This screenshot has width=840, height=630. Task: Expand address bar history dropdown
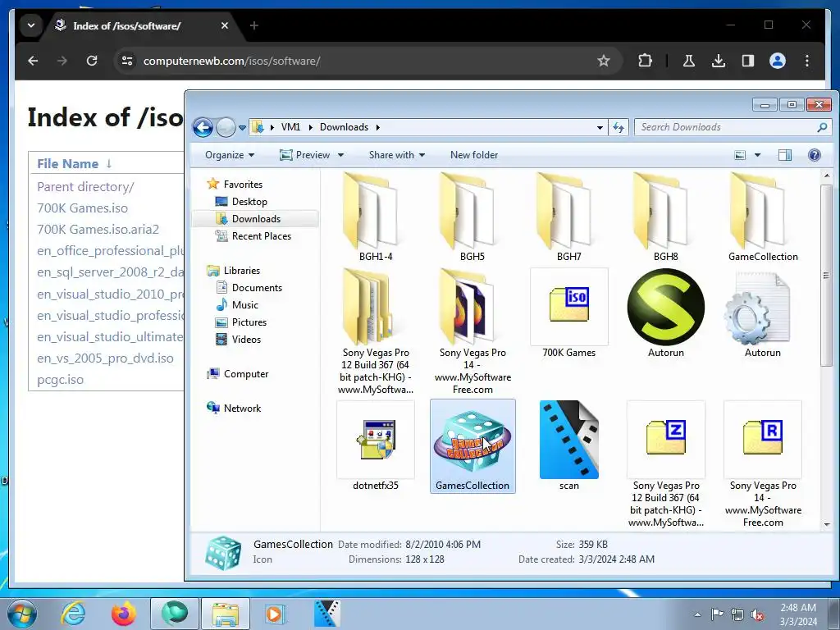[x=600, y=127]
